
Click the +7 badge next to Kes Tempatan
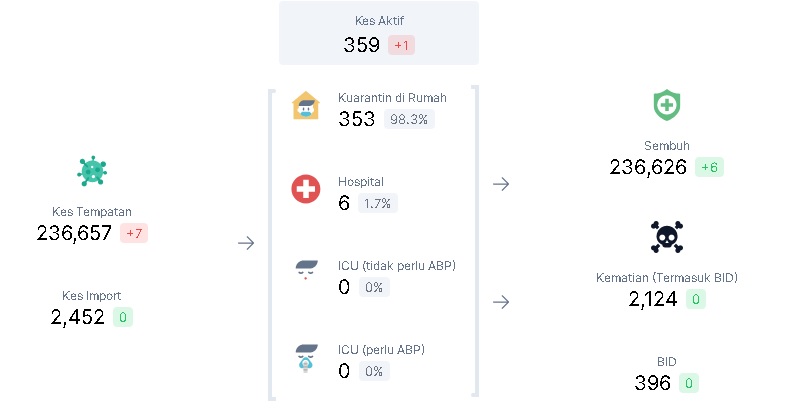[x=134, y=234]
